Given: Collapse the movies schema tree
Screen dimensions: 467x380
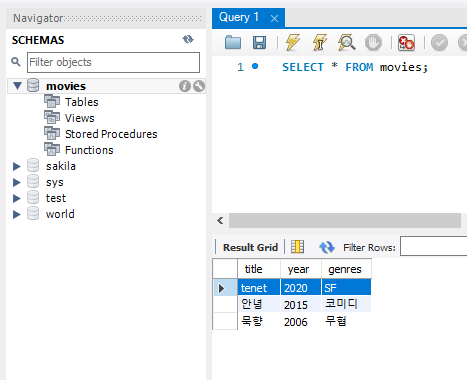Looking at the screenshot, I should pyautogui.click(x=17, y=86).
